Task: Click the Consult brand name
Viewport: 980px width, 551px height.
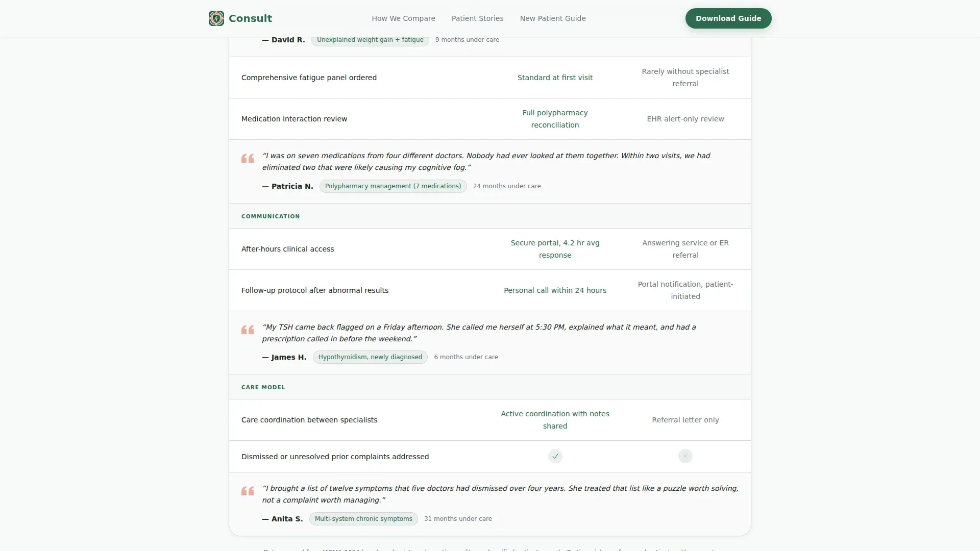Action: click(250, 18)
